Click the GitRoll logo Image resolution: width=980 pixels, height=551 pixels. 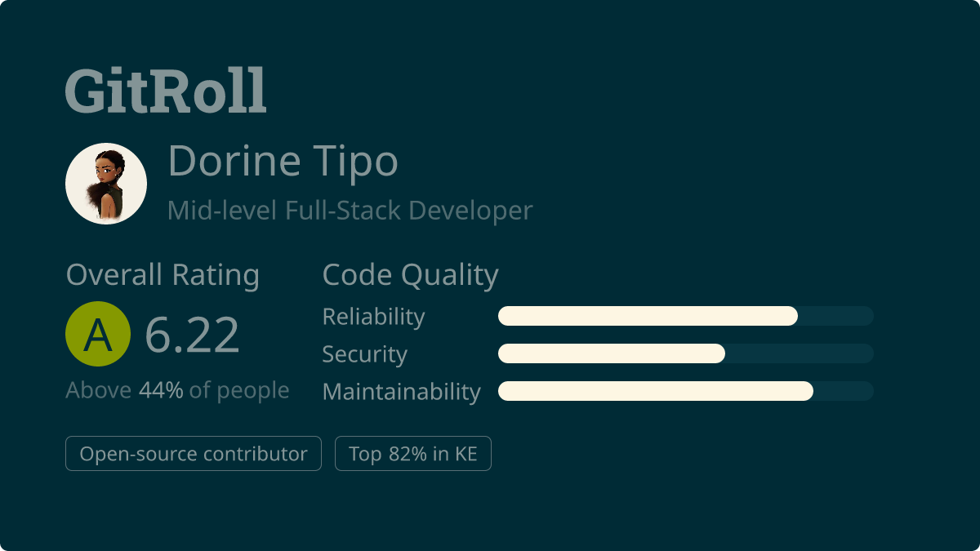coord(166,90)
